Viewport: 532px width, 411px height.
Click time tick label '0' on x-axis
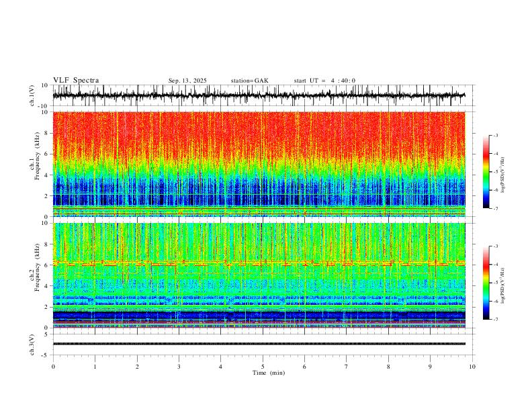tap(53, 367)
